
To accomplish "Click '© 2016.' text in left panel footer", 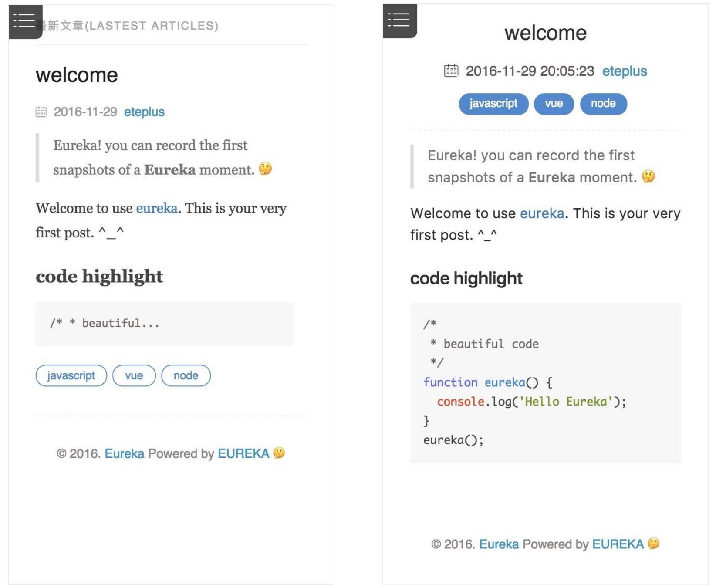I will pos(79,454).
